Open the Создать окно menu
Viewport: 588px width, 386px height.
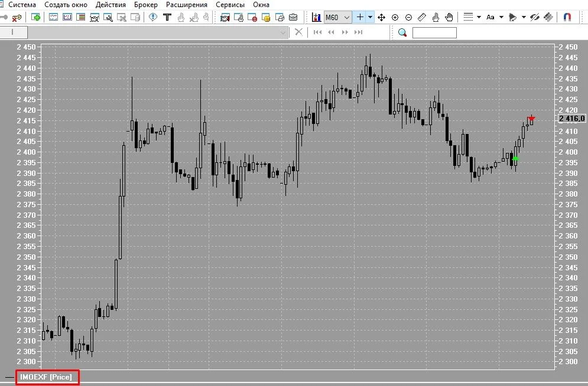pos(66,5)
